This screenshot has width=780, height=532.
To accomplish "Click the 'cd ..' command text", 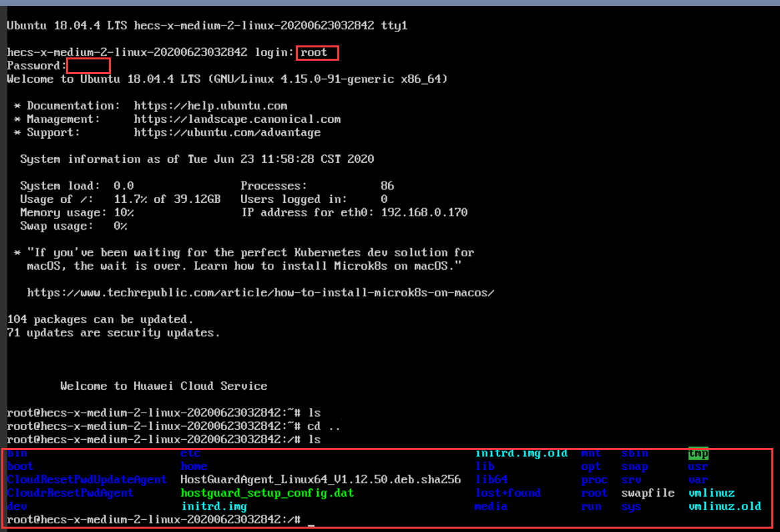I will (324, 427).
